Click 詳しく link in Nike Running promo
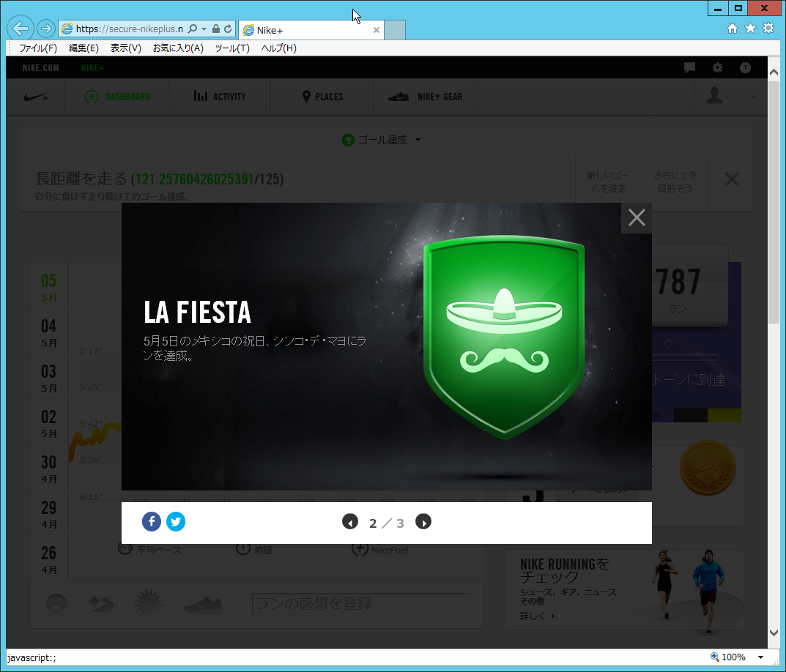Image resolution: width=786 pixels, height=672 pixels. (537, 616)
